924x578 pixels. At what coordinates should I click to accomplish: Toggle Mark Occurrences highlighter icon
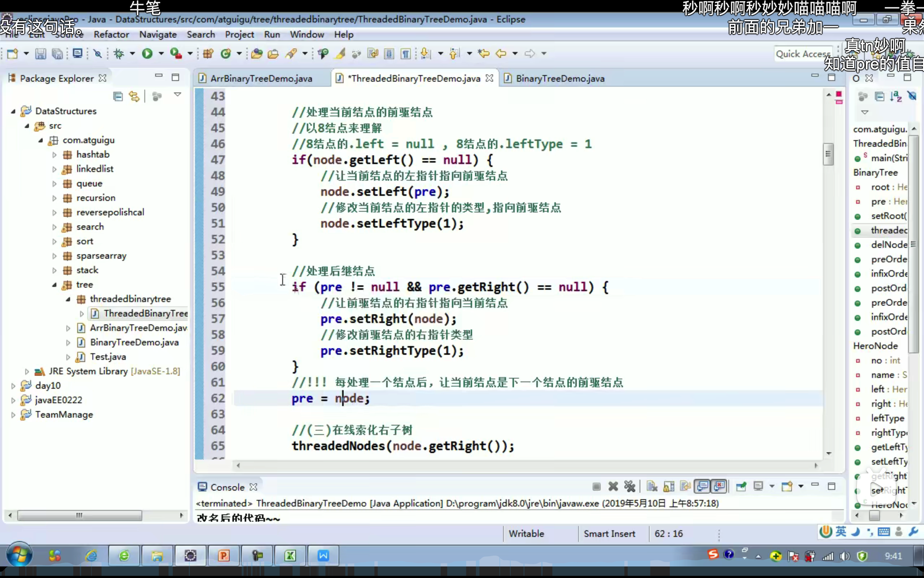coord(340,53)
